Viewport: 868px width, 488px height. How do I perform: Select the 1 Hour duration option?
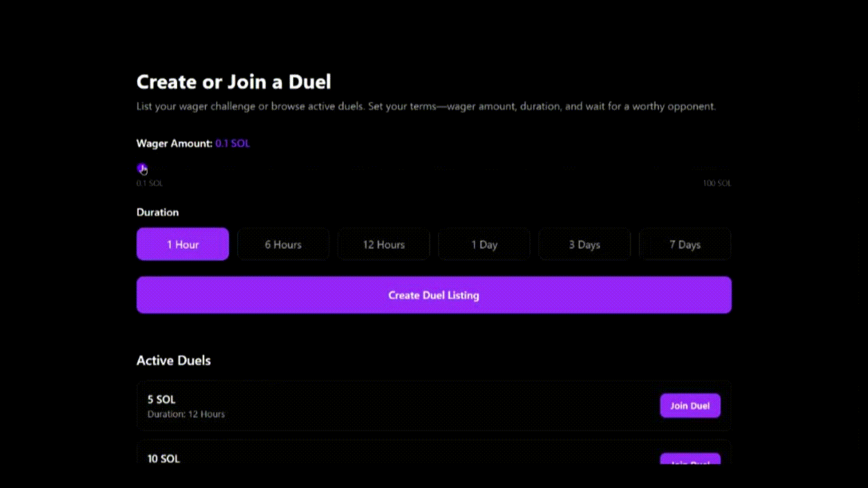182,244
